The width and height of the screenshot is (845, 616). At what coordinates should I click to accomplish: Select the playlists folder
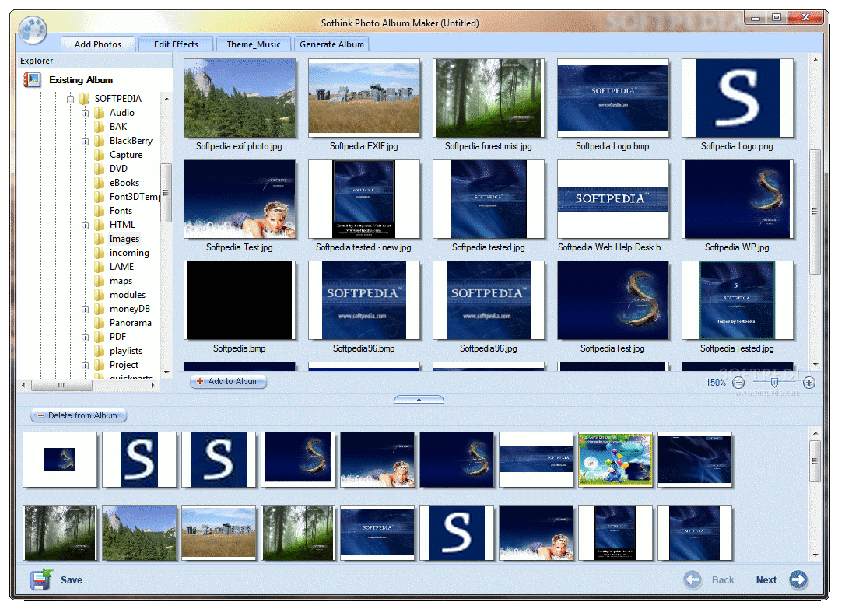[126, 351]
